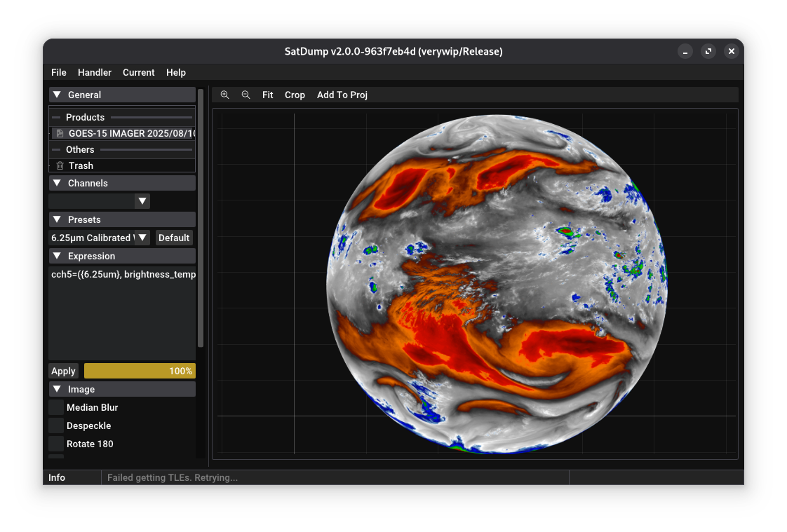Close the SatDump window

coord(731,51)
